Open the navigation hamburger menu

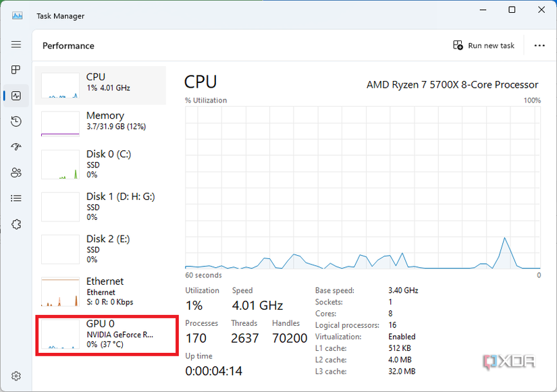coord(16,45)
